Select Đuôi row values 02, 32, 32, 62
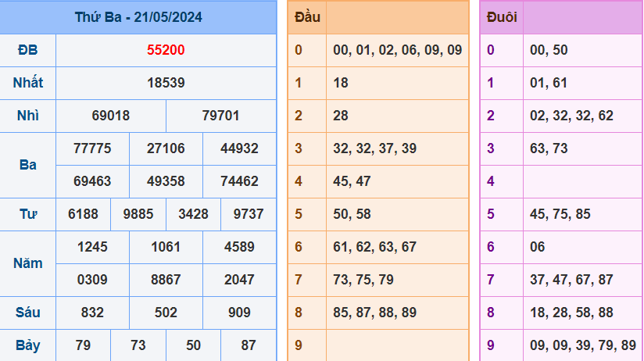The image size is (644, 361). [x=572, y=116]
